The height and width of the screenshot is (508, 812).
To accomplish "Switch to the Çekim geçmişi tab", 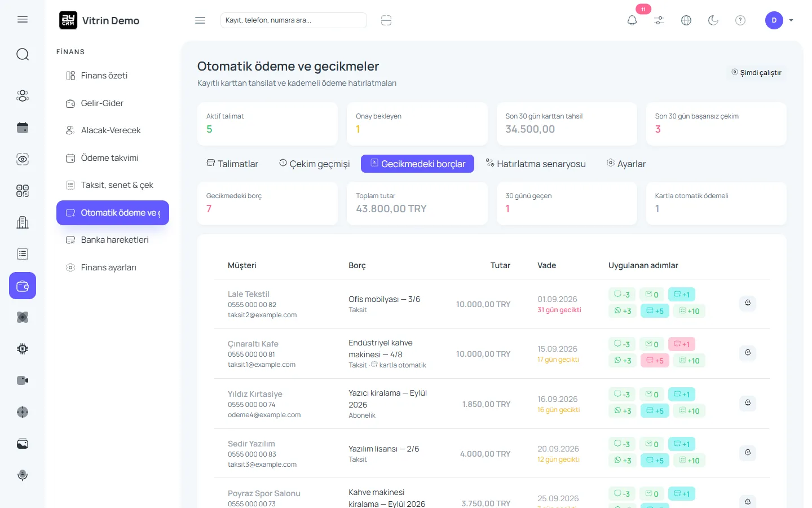I will 314,164.
